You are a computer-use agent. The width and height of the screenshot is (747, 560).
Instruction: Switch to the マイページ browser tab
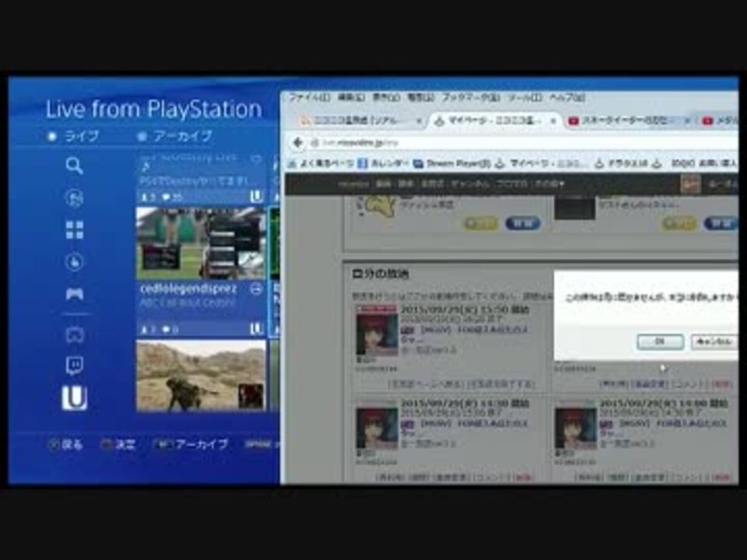pyautogui.click(x=493, y=121)
